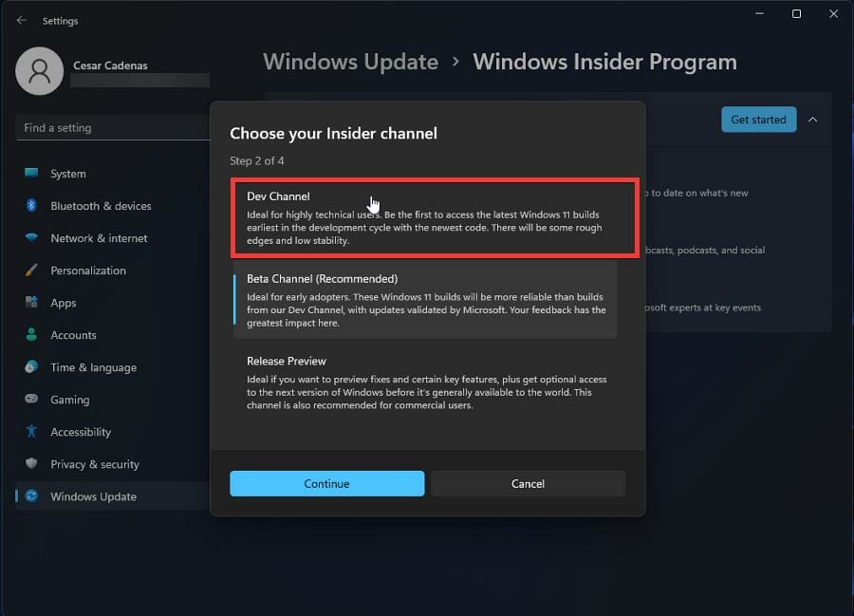Click the Bluetooth & devices icon
Viewport: 854px width, 616px height.
pyautogui.click(x=31, y=205)
